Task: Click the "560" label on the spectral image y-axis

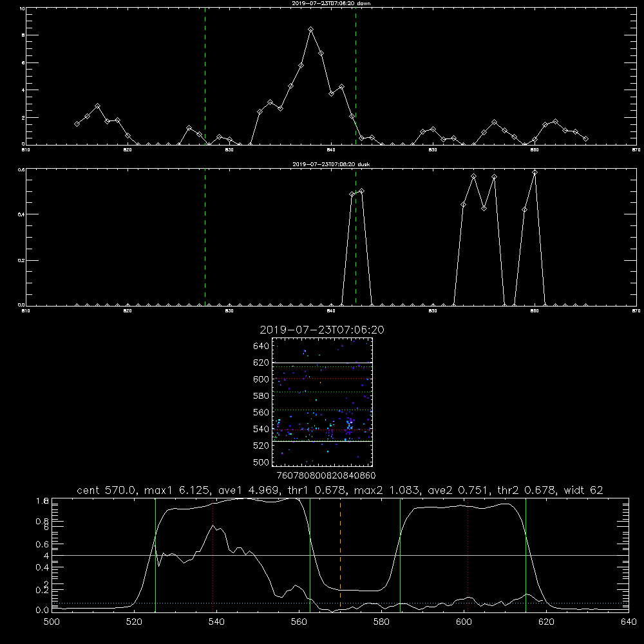Action: 261,412
